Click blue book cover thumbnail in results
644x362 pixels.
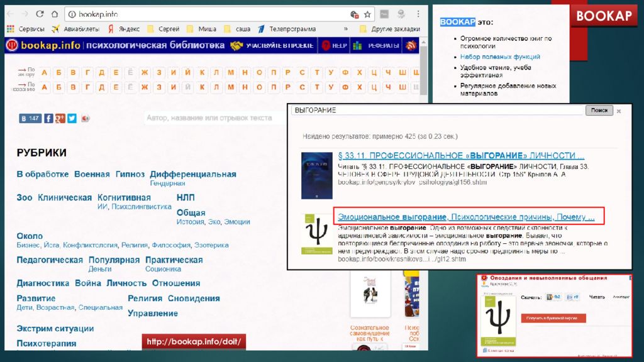pos(317,176)
